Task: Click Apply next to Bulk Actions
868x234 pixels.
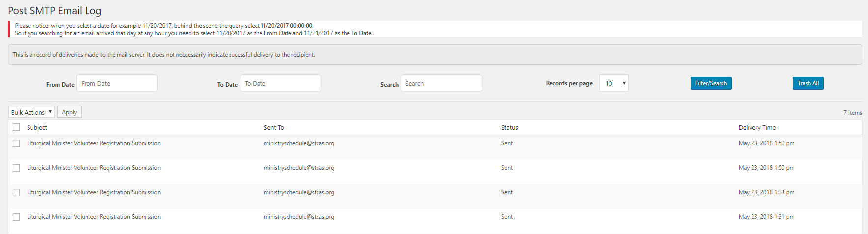Action: (x=69, y=112)
